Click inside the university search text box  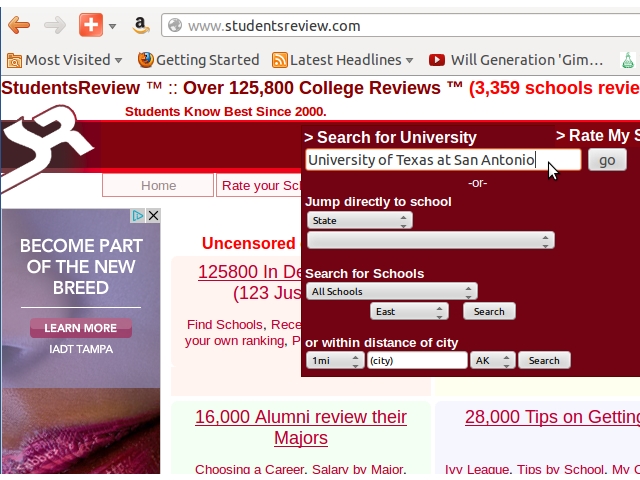pyautogui.click(x=443, y=160)
